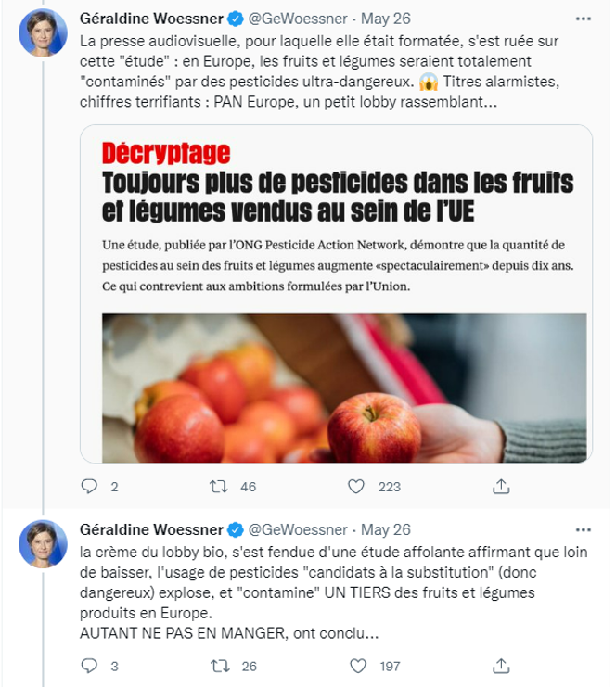Like the first tweet with 223 likes
This screenshot has width=616, height=687.
coord(356,487)
